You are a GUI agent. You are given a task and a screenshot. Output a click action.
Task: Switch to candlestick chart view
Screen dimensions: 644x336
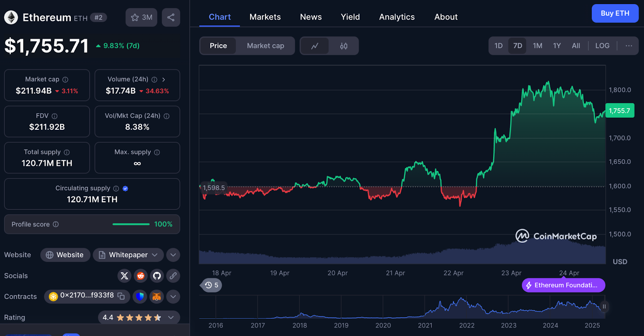pos(344,46)
